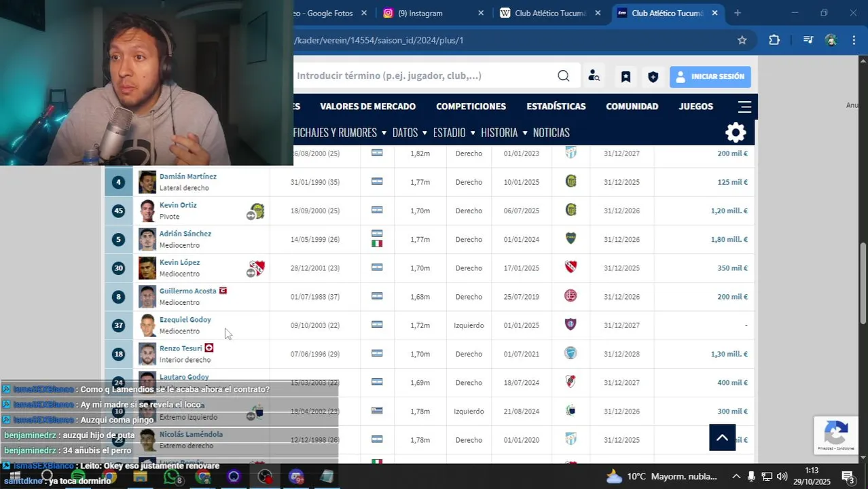Viewport: 868px width, 489px height.
Task: Click Damián Martínez player portrait
Action: click(147, 182)
